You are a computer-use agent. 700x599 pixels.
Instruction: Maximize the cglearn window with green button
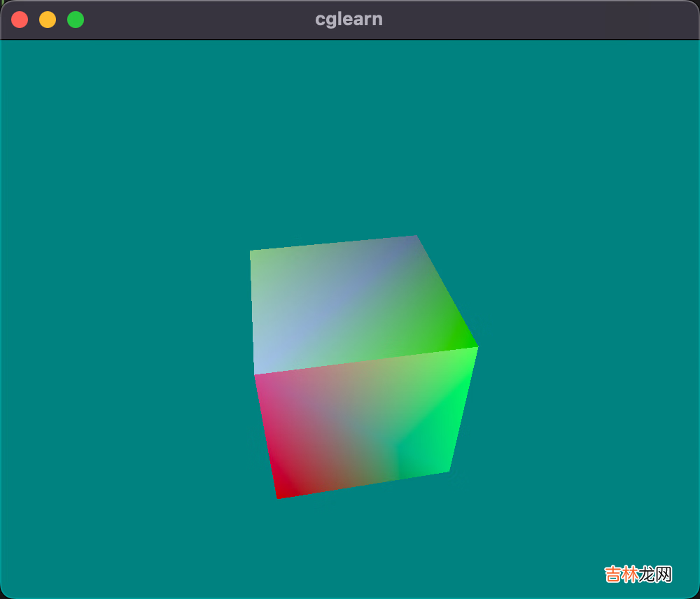[76, 20]
